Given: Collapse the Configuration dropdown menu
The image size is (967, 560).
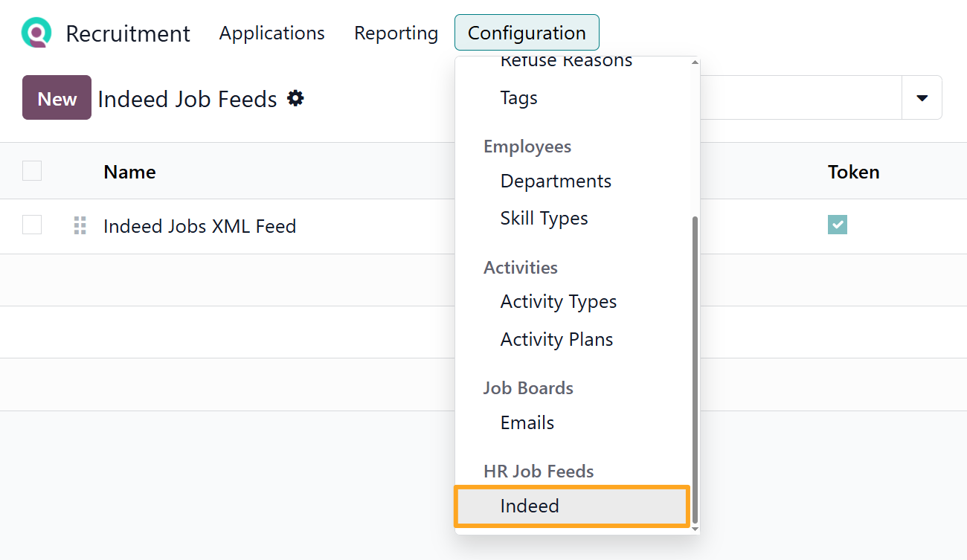Looking at the screenshot, I should coord(526,33).
